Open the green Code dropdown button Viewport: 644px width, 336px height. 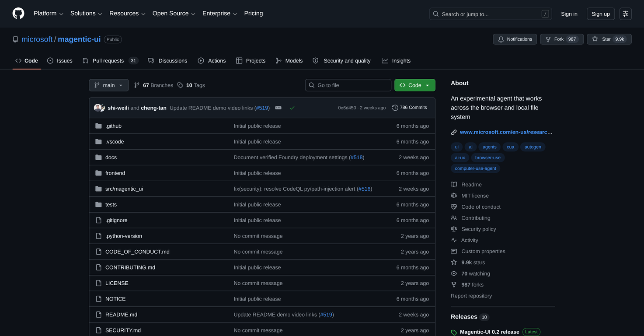pos(415,85)
